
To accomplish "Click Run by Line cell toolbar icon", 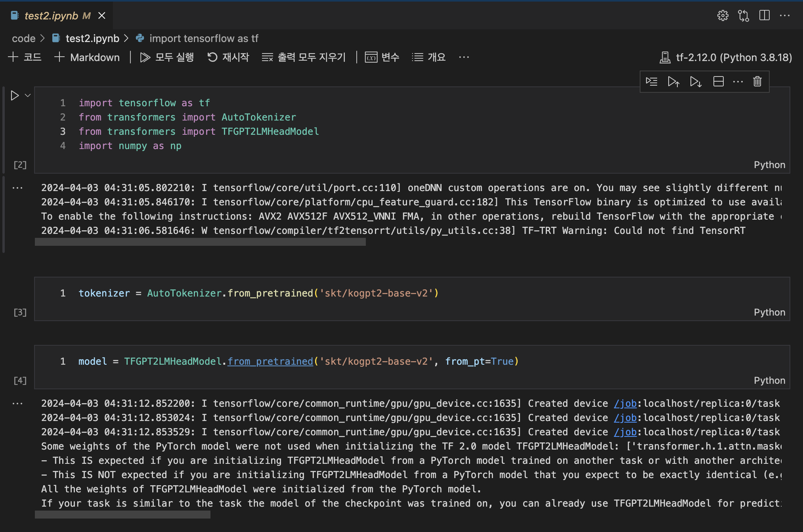I will pyautogui.click(x=651, y=82).
